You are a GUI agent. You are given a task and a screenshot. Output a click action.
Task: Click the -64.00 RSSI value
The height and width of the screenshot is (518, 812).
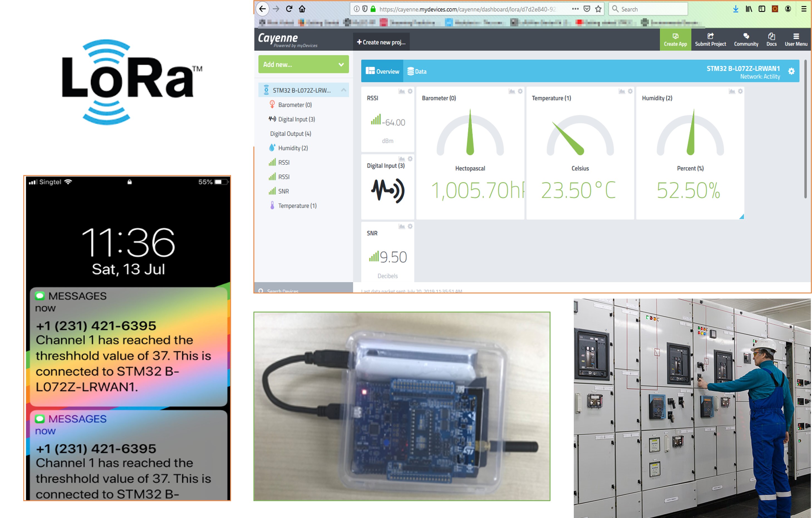[393, 122]
